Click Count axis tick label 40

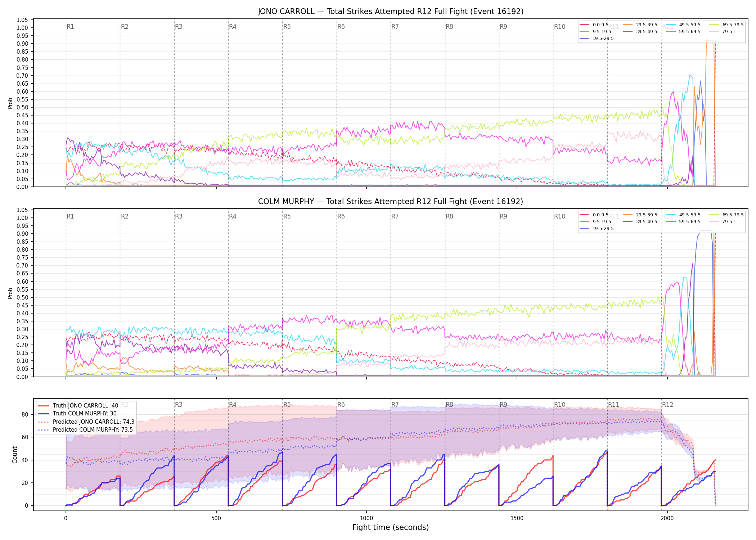(x=25, y=460)
